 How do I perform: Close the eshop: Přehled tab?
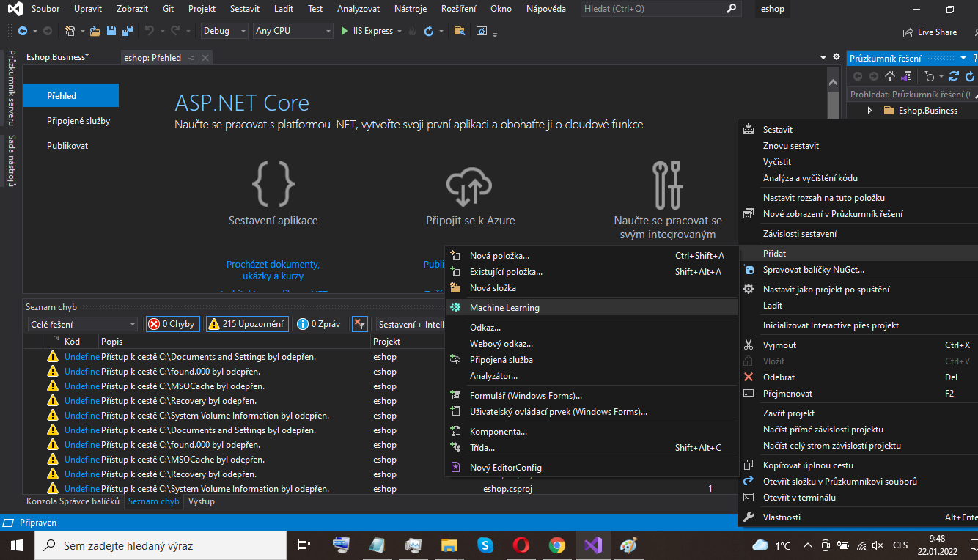[x=205, y=58]
